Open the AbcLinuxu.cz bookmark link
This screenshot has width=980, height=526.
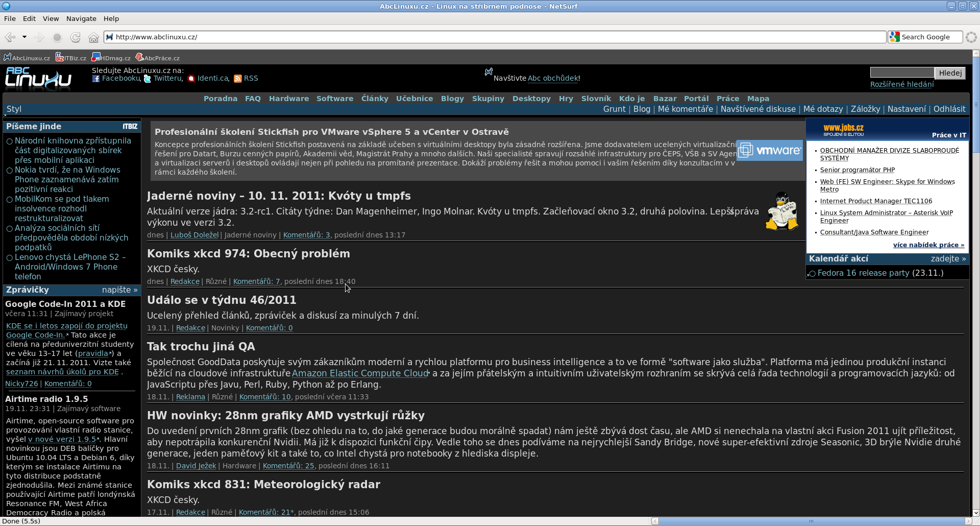[27, 58]
